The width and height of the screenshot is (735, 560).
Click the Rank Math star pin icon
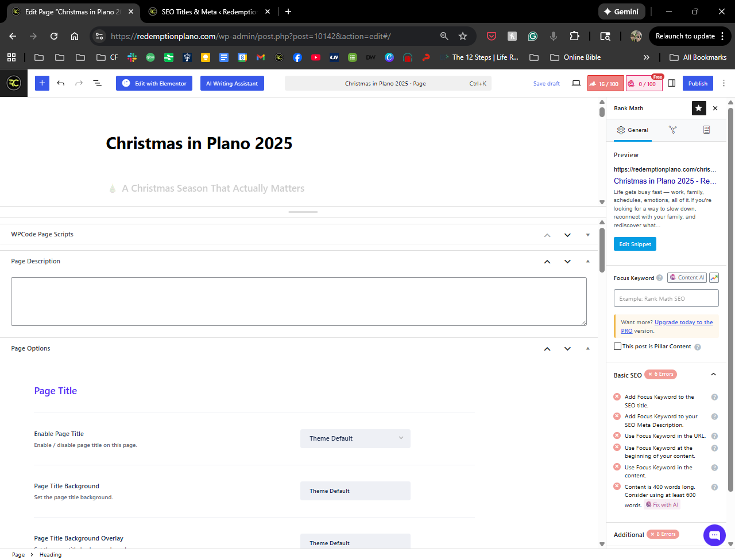tap(699, 108)
